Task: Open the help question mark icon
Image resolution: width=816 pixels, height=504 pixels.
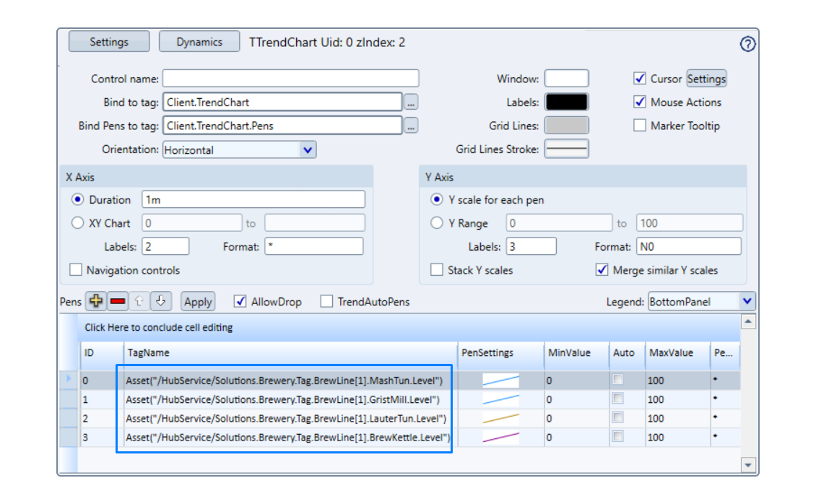Action: point(747,44)
